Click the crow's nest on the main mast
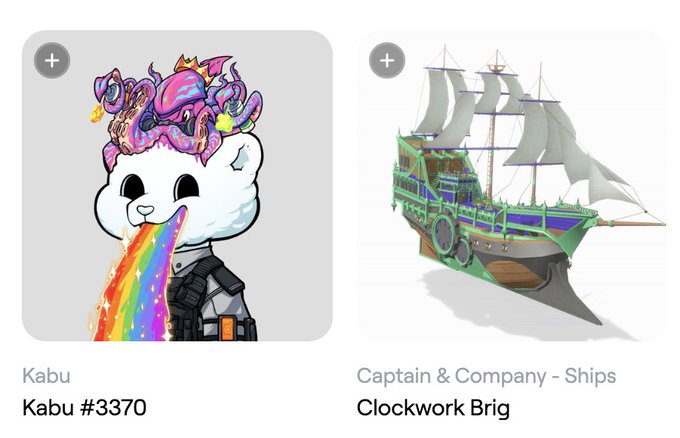The height and width of the screenshot is (438, 680). click(x=497, y=68)
